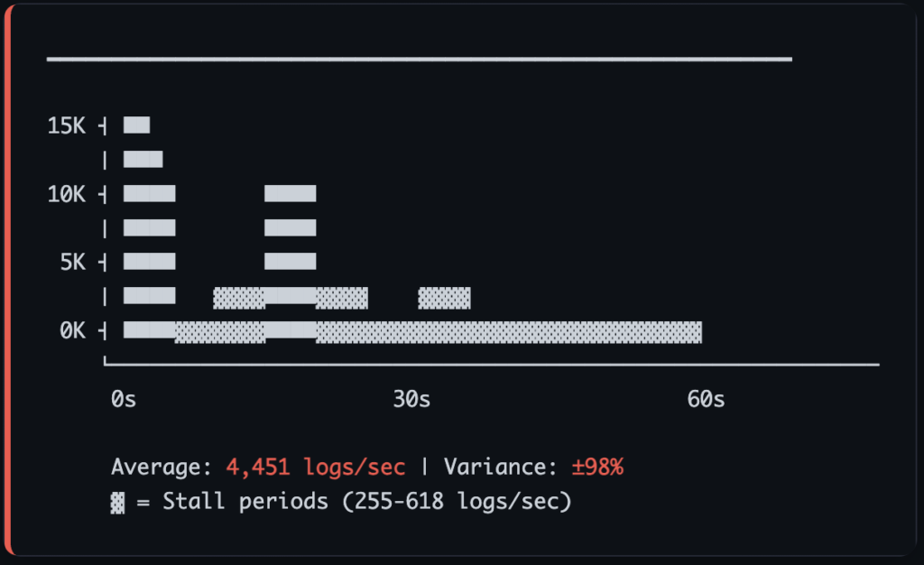924x565 pixels.
Task: Click the long stall bar ending near 60s
Action: [x=509, y=331]
